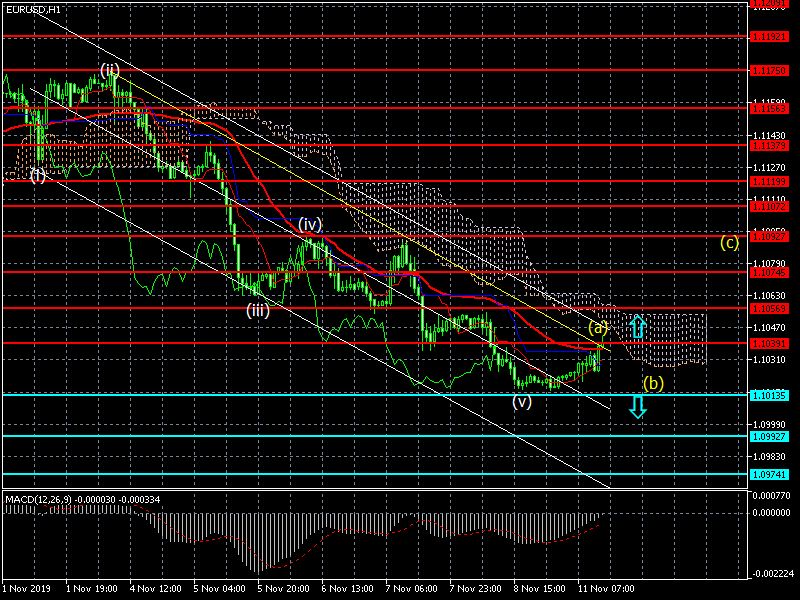This screenshot has height=600, width=800.
Task: Select the wave label (v)
Action: click(x=522, y=401)
